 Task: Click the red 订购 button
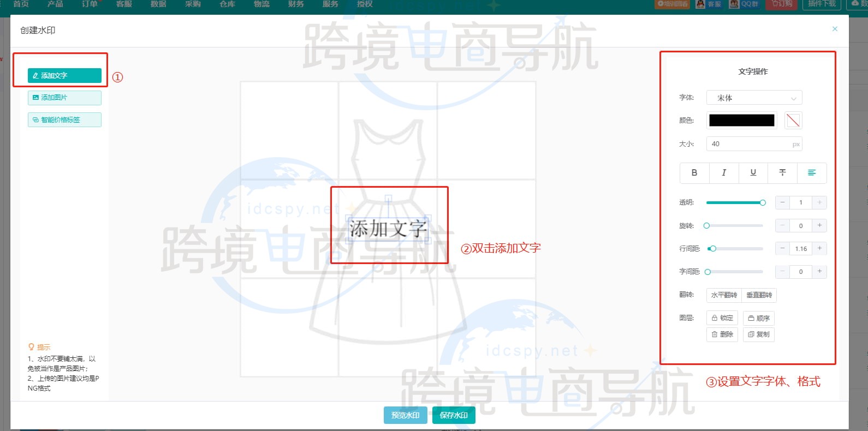[782, 4]
